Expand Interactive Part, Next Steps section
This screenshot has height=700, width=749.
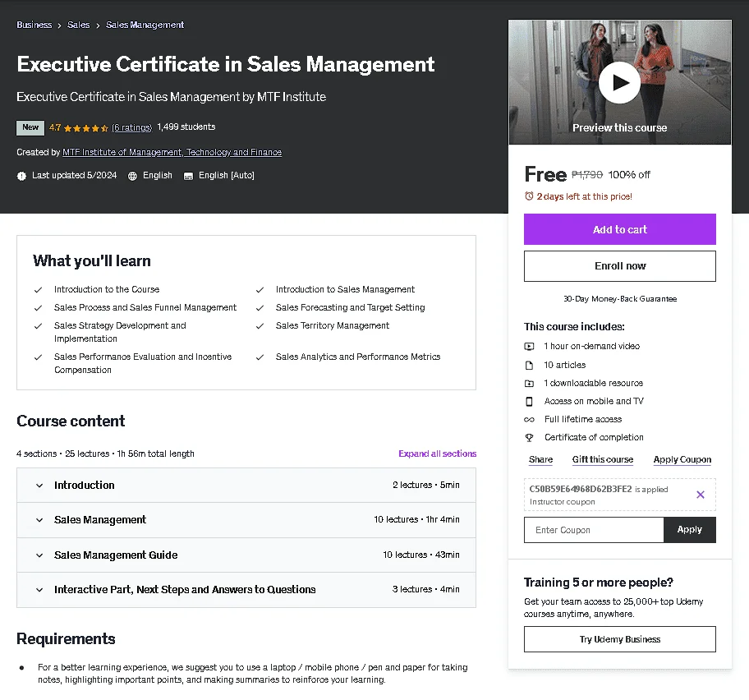click(x=246, y=590)
